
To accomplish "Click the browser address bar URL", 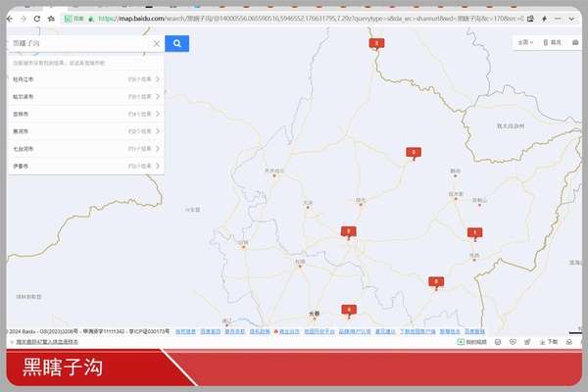I will tap(294, 19).
